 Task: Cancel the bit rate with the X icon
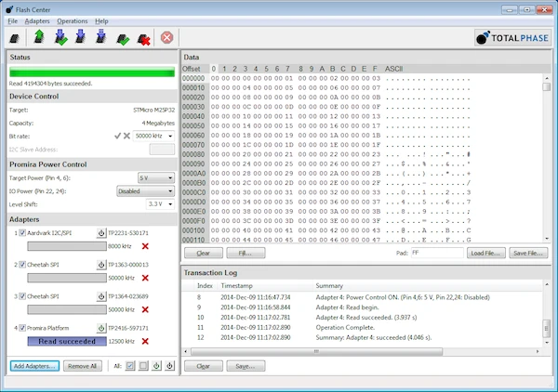[126, 136]
